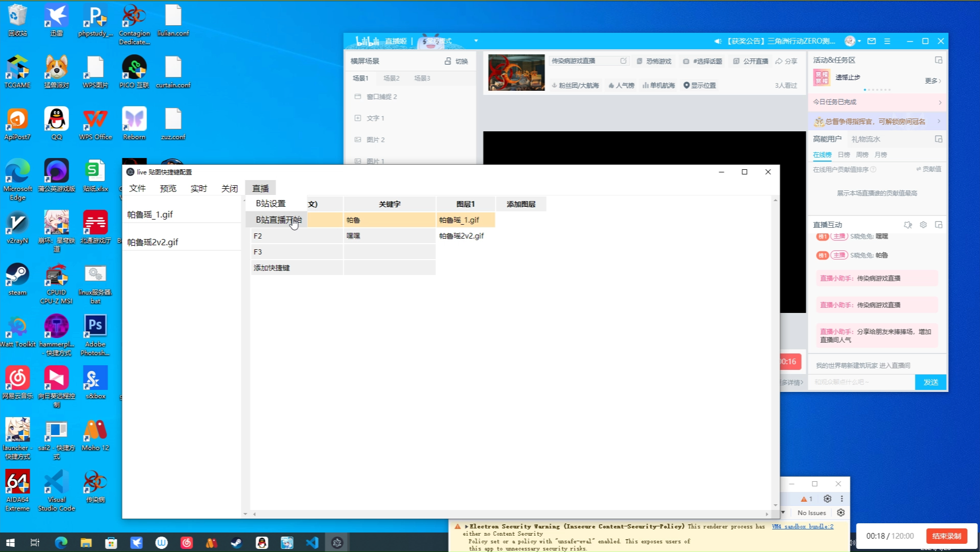980x552 pixels.
Task: Open 直播互动 settings gear
Action: (x=923, y=225)
